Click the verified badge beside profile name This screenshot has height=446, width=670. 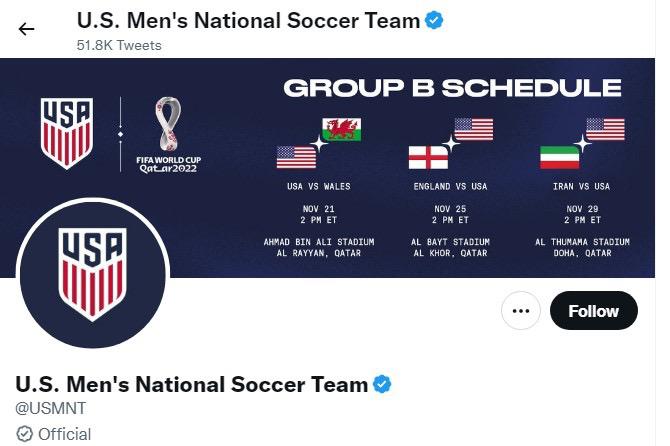382,384
